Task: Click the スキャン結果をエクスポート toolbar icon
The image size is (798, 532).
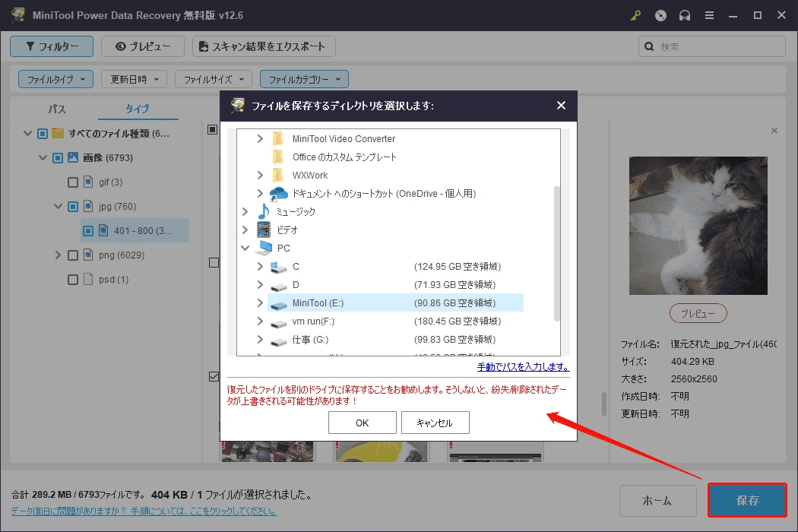Action: coord(205,46)
